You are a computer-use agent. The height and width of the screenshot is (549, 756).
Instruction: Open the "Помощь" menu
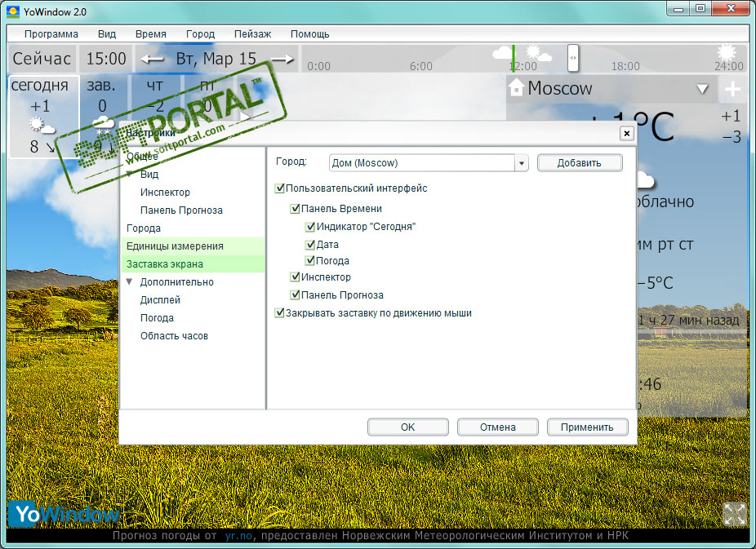point(309,34)
